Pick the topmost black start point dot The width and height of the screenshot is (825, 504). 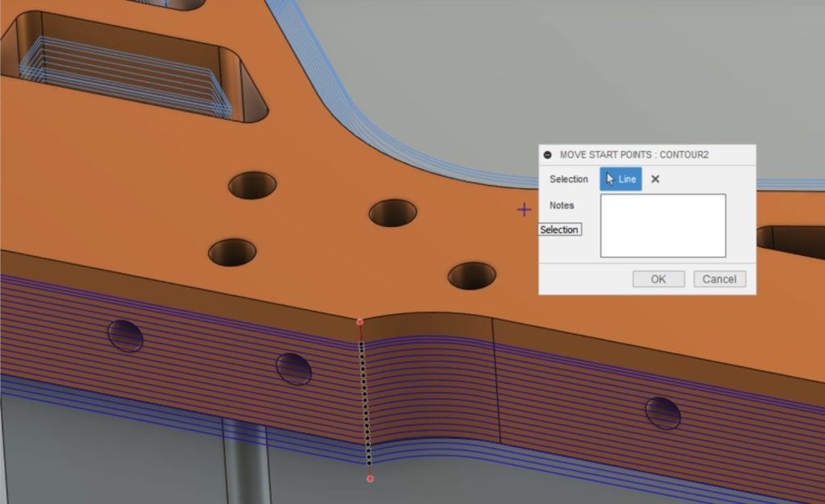pos(361,345)
